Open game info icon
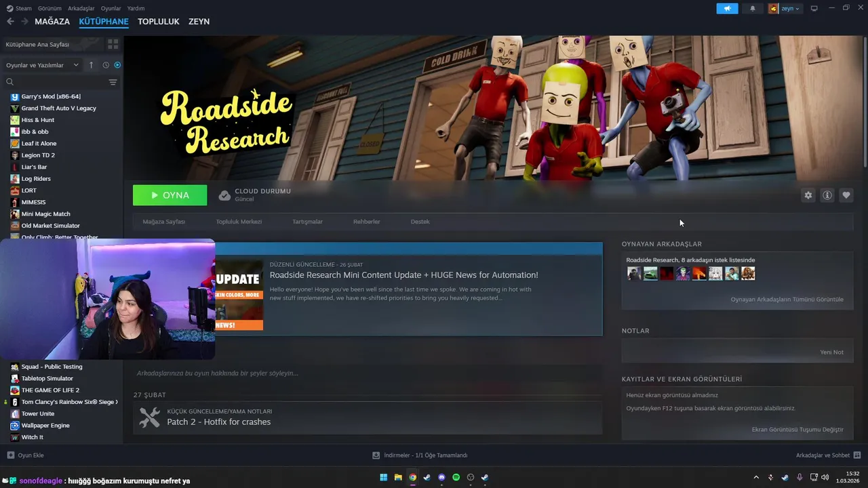 point(827,195)
